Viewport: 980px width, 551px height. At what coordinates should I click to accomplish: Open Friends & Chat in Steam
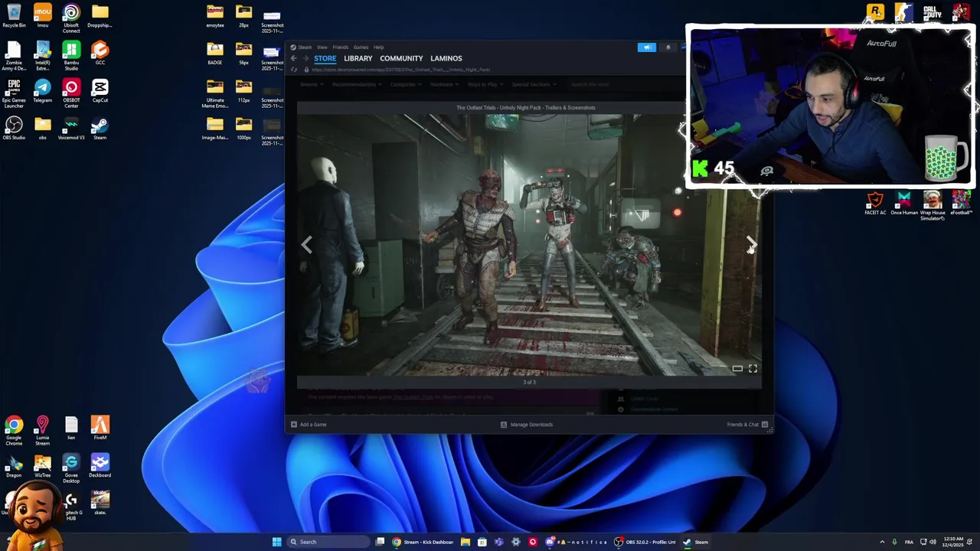click(x=747, y=425)
